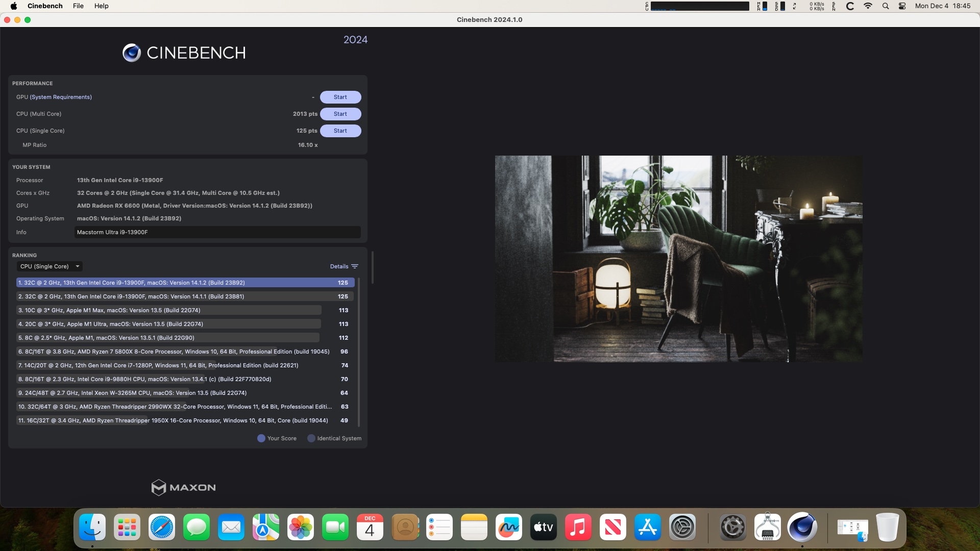Open Cinebench icon in the Dock
The width and height of the screenshot is (980, 551).
click(802, 528)
